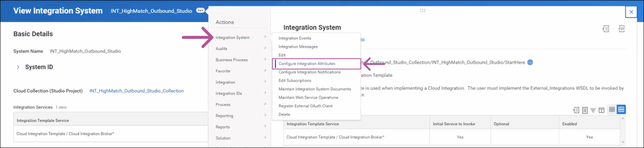Close the related actions popup
The width and height of the screenshot is (644, 148).
click(x=631, y=12)
